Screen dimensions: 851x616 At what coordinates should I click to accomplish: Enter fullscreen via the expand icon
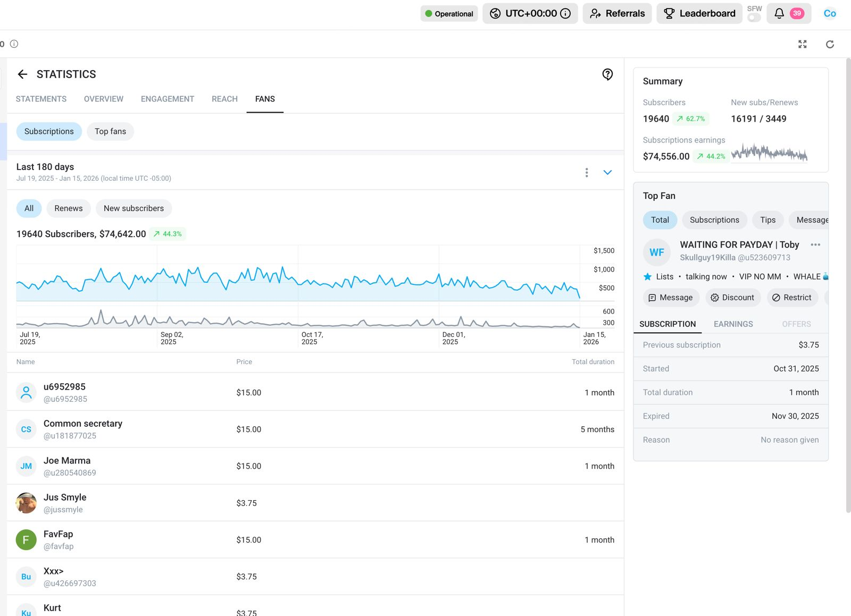[x=803, y=44]
